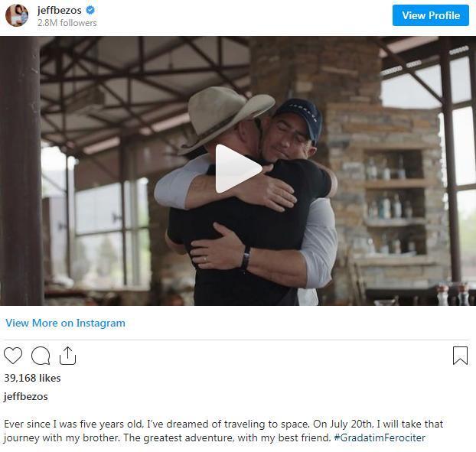Click the 2.8M followers text
Viewport: 476px width, 452px height.
67,23
